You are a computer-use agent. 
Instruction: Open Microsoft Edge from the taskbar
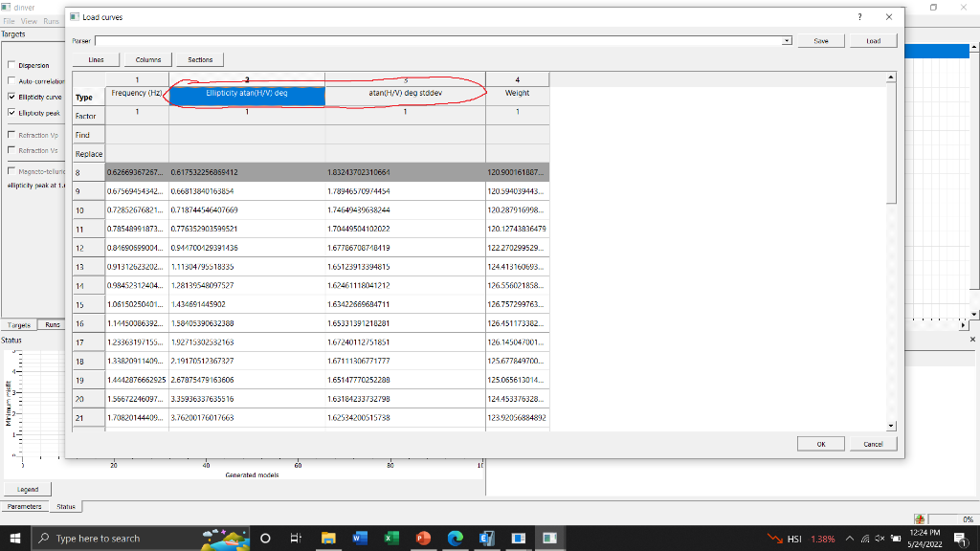pos(455,538)
